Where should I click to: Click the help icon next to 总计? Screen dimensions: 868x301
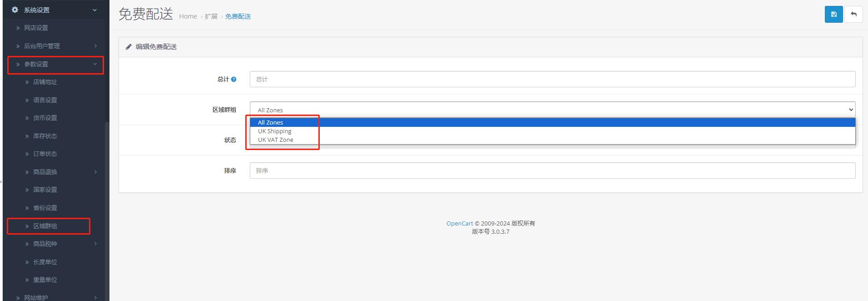pyautogui.click(x=233, y=79)
